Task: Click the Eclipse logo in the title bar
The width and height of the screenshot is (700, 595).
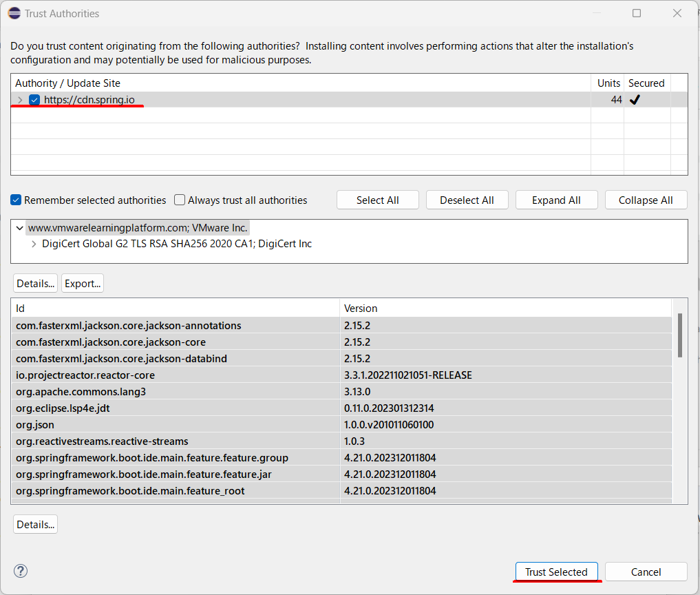Action: [14, 12]
